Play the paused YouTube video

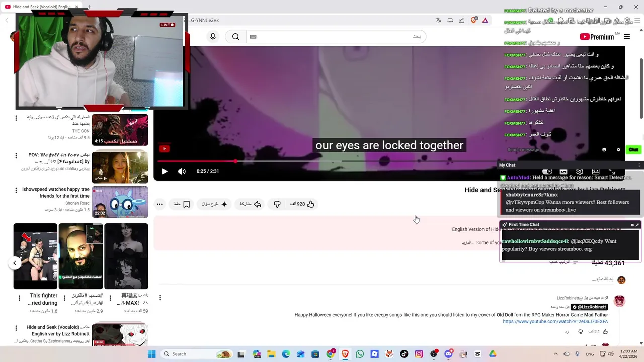(165, 171)
